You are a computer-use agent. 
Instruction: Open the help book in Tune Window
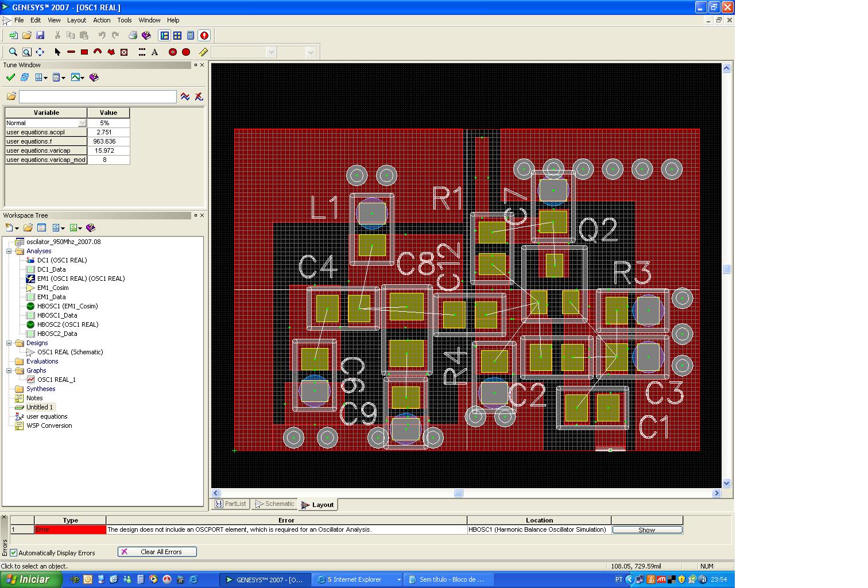pos(94,78)
